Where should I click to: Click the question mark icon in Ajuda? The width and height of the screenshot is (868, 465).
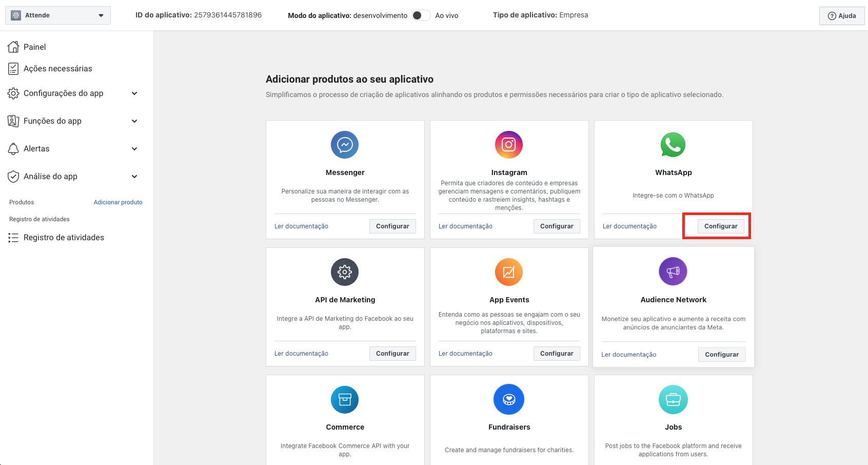pyautogui.click(x=832, y=16)
